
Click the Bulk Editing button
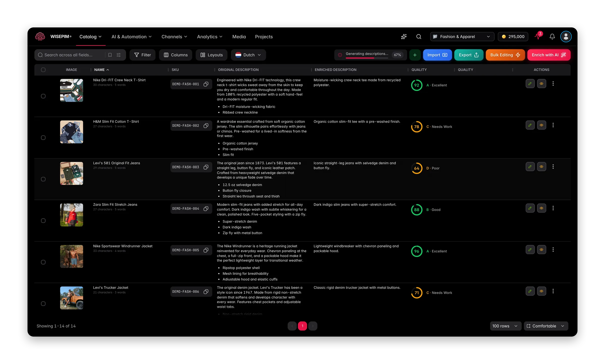[505, 55]
